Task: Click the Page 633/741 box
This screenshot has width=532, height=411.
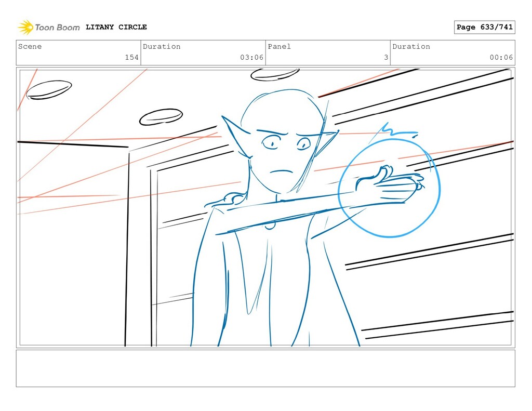Action: [x=484, y=27]
